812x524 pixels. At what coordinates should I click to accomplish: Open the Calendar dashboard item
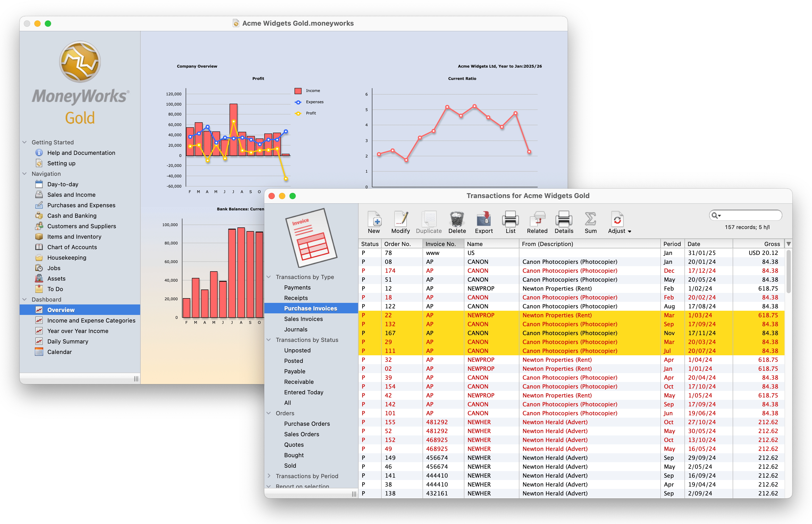point(59,352)
